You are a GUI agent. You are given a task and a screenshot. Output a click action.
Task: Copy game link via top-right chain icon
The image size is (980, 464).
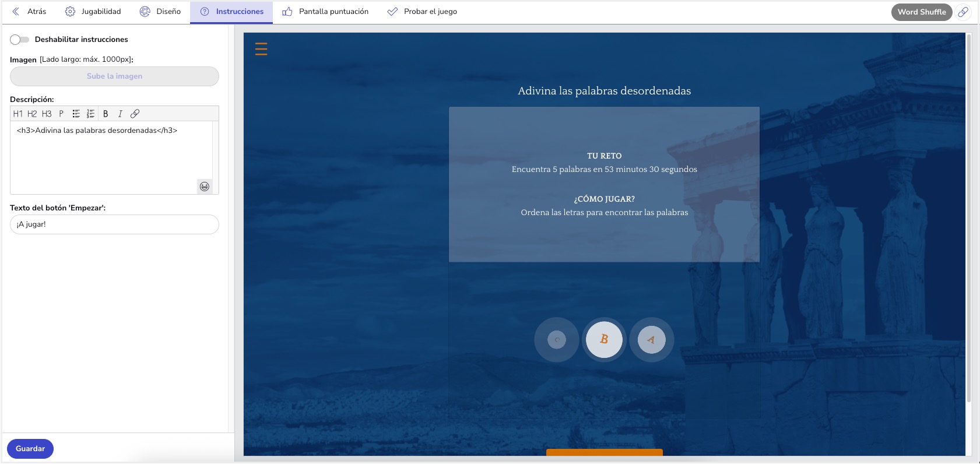point(963,12)
